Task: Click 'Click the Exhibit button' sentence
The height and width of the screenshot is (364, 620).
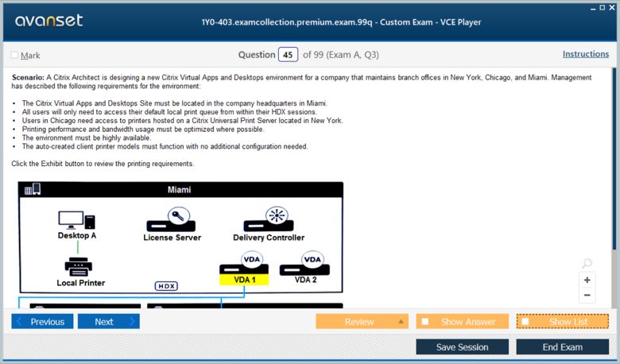Action: (103, 164)
